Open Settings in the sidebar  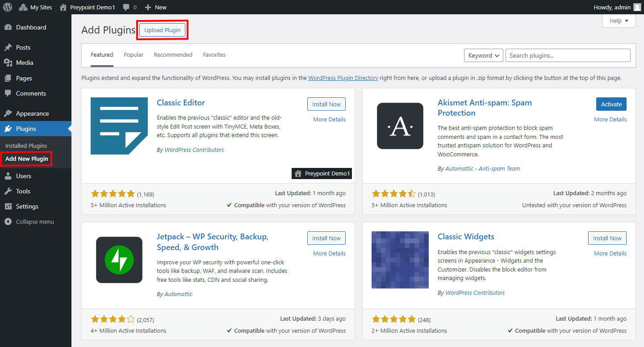coord(27,206)
